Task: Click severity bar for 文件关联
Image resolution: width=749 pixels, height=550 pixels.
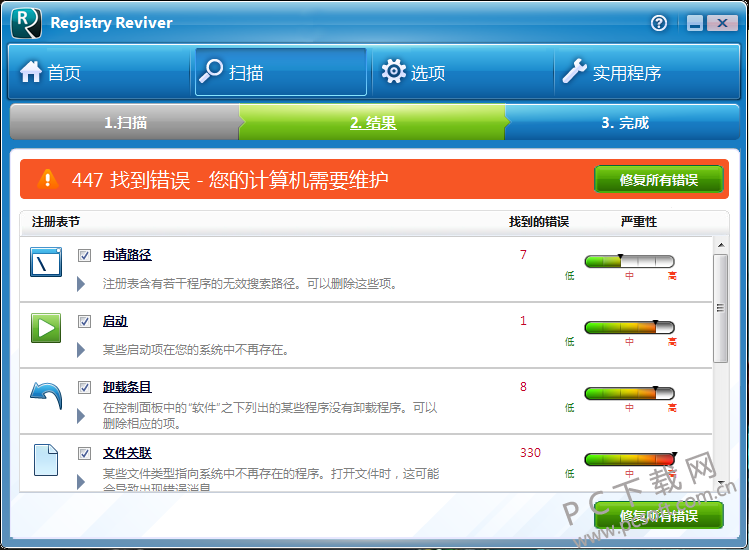Action: (629, 459)
